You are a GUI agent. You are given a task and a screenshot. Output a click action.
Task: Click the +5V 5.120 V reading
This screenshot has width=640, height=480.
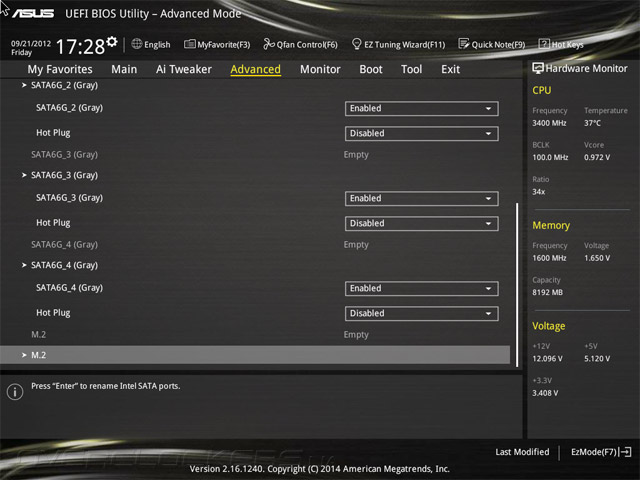coord(597,358)
